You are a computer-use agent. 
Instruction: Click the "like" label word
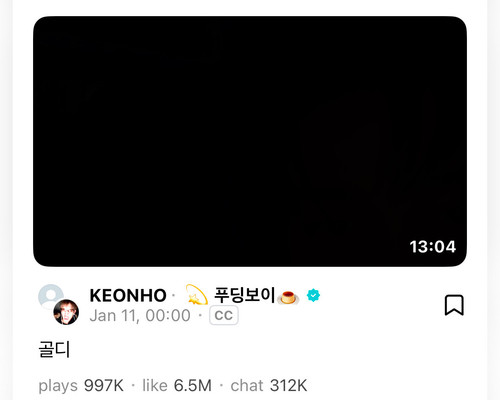[x=155, y=386]
